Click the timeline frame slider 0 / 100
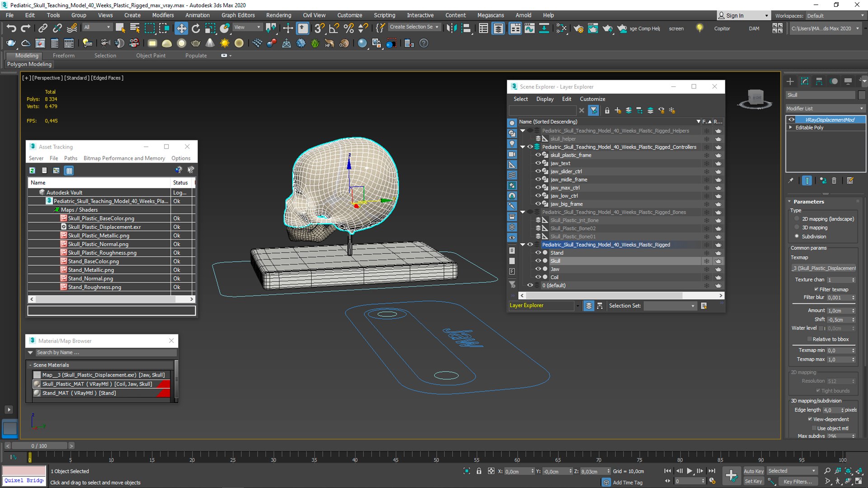868x488 pixels. click(39, 446)
